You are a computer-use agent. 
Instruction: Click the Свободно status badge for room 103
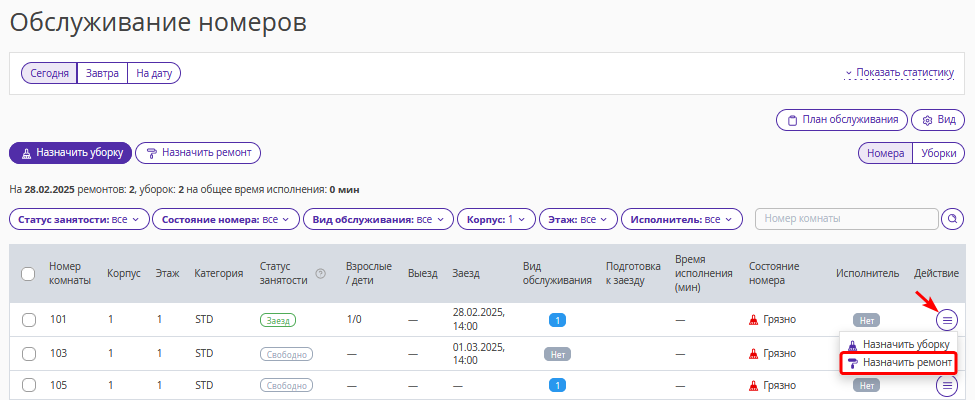point(286,354)
